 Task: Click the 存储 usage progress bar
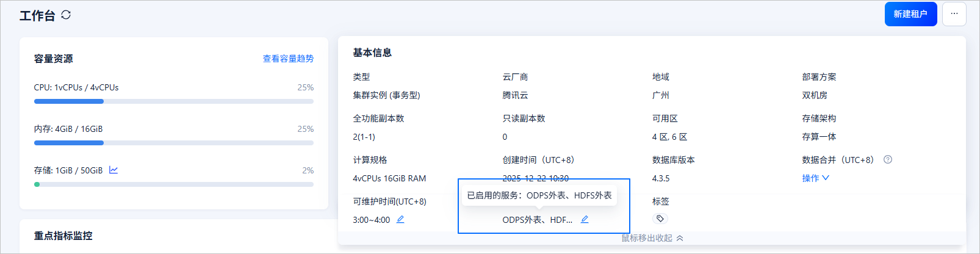click(x=174, y=184)
